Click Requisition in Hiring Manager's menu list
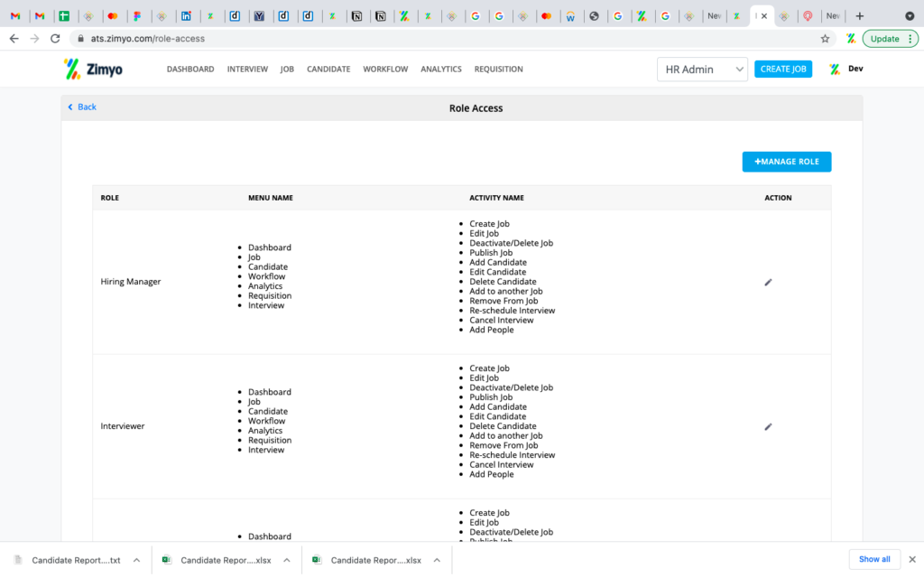924x578 pixels. click(269, 295)
